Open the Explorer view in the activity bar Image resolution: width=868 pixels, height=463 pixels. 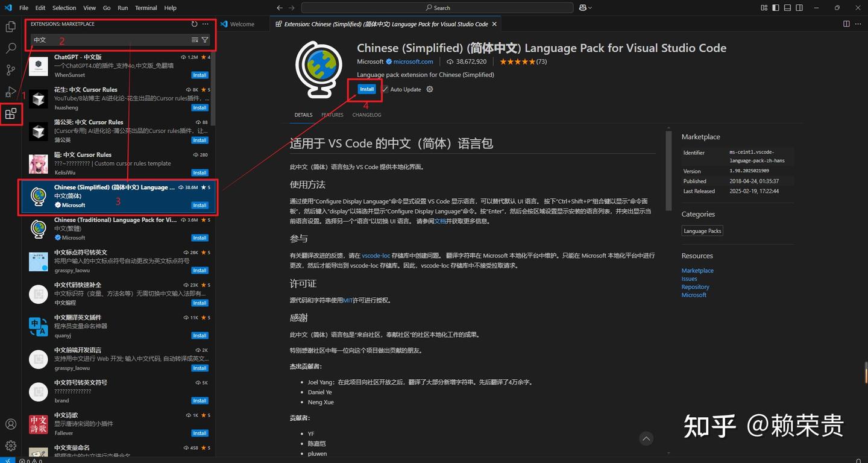[10, 27]
